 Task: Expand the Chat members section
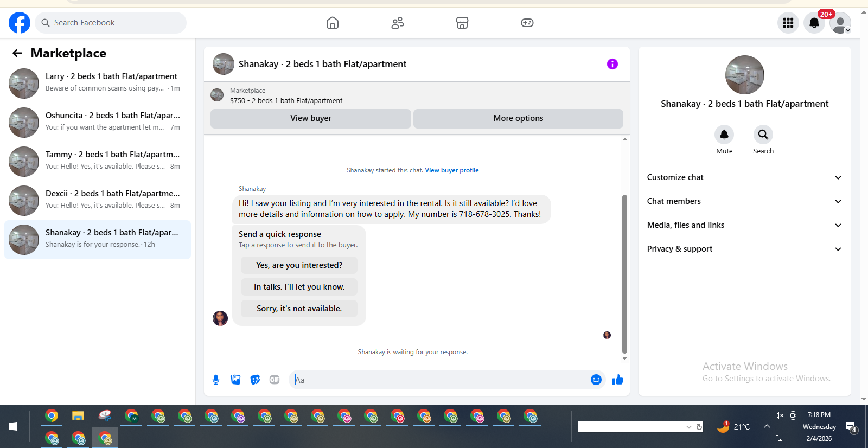pos(744,201)
